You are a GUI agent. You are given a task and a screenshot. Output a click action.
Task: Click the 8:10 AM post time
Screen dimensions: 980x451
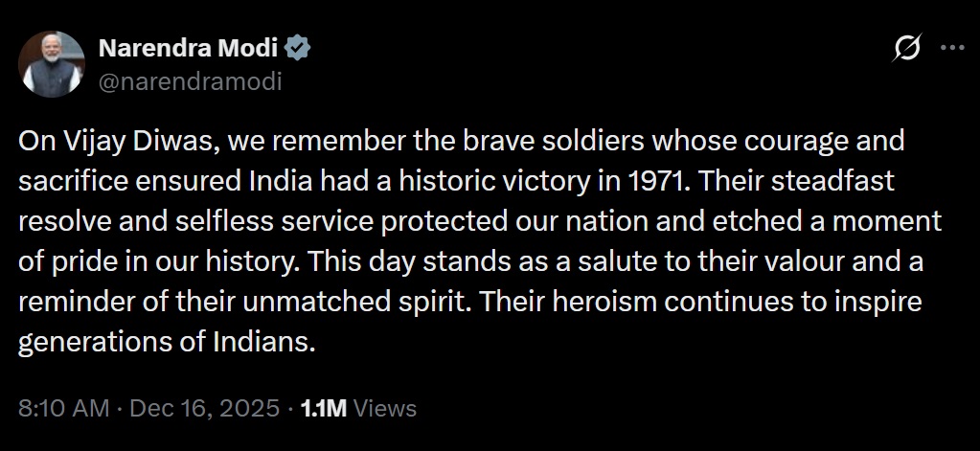pos(63,409)
